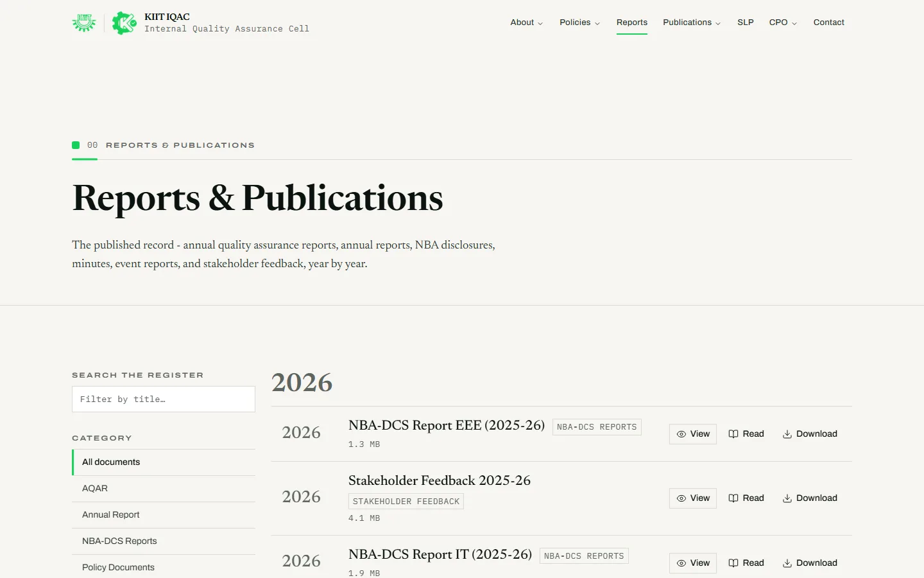Click NBA-DCS REPORTS tag on EEE report
This screenshot has height=578, width=924.
click(x=597, y=427)
